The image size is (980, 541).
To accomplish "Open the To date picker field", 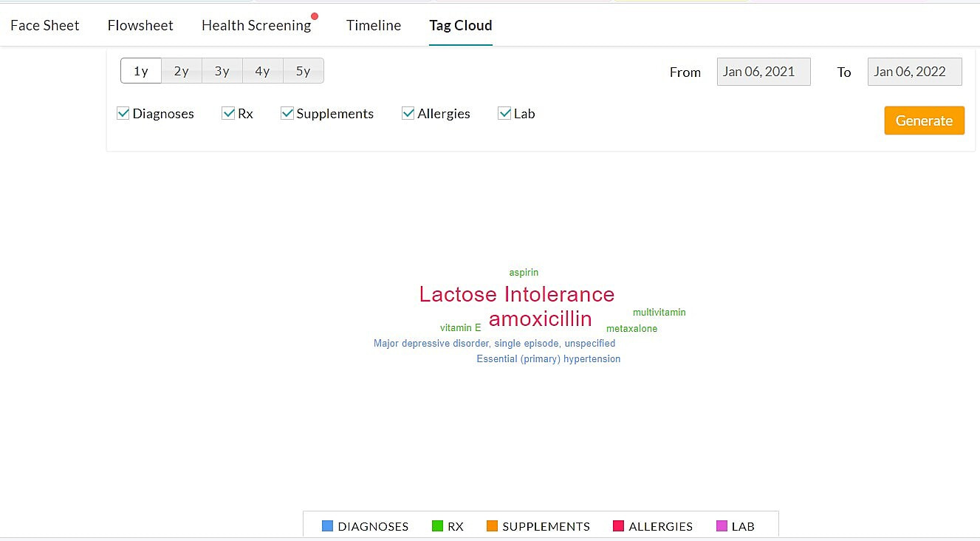I will pos(914,71).
